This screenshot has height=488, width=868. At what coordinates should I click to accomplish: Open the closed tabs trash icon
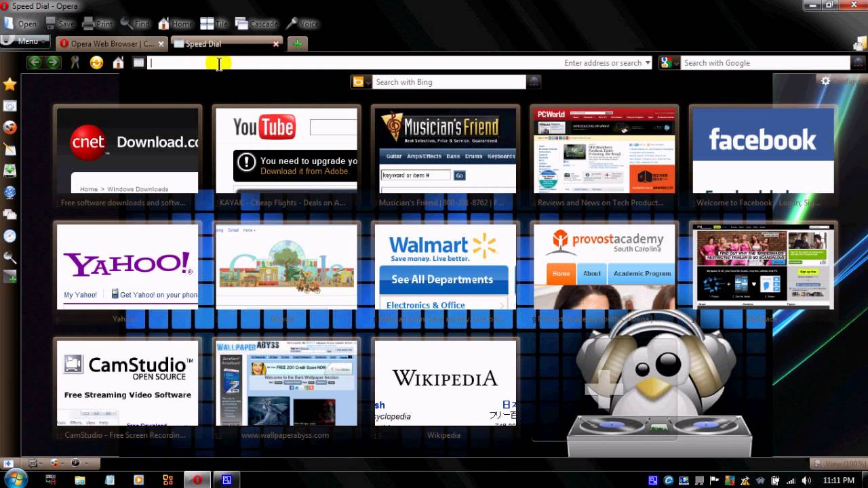(x=859, y=43)
